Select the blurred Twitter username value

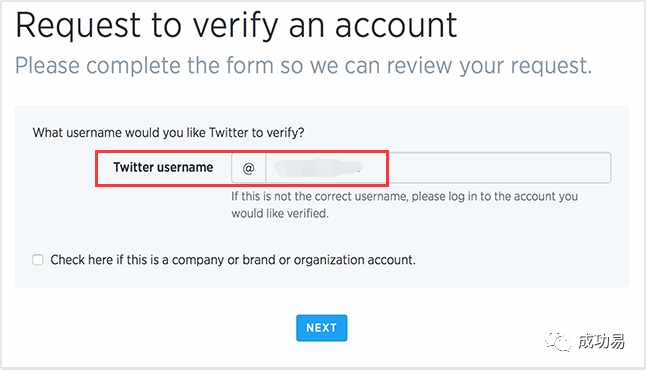click(318, 167)
